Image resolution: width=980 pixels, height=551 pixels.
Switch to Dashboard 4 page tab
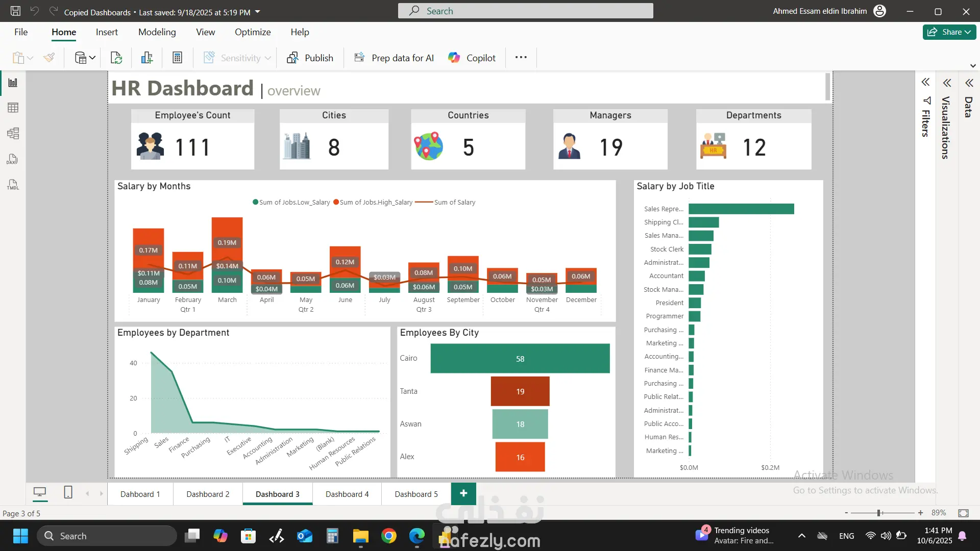(x=347, y=494)
